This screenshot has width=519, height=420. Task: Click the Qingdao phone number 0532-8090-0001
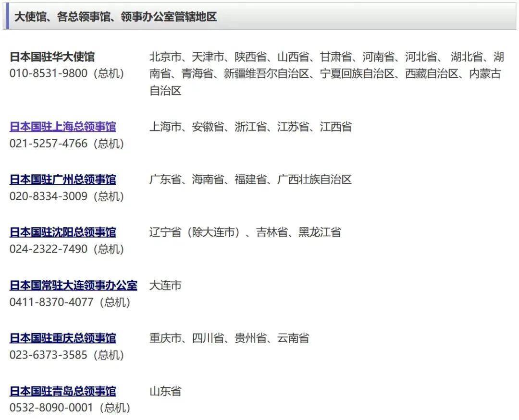51,408
